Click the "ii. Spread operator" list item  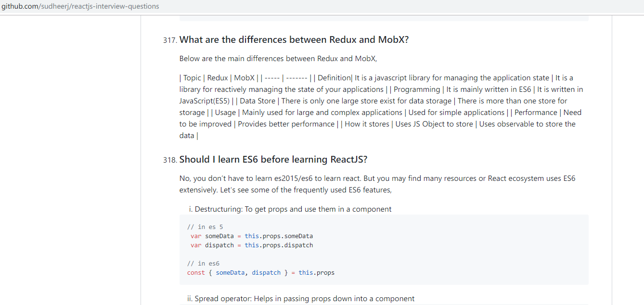301,299
